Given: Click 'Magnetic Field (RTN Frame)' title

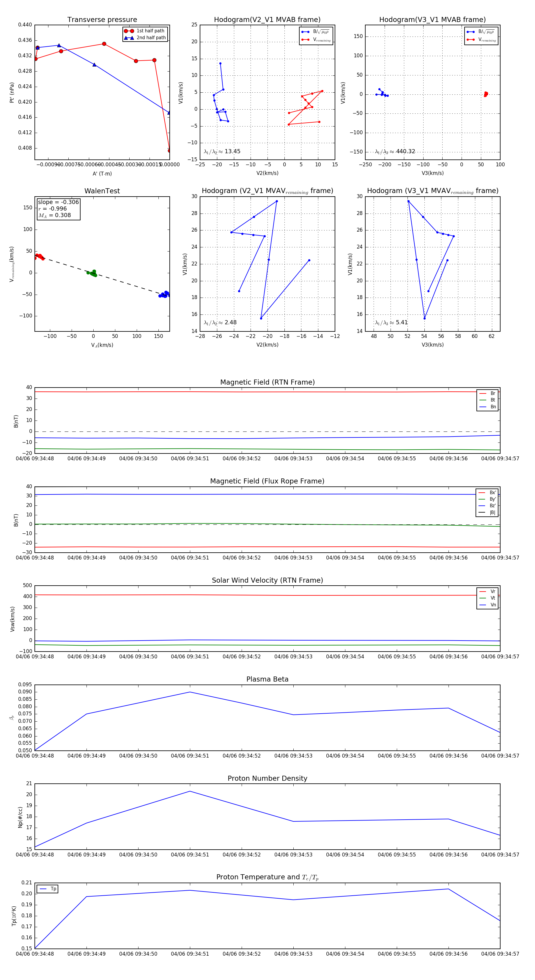Looking at the screenshot, I should coord(267,382).
